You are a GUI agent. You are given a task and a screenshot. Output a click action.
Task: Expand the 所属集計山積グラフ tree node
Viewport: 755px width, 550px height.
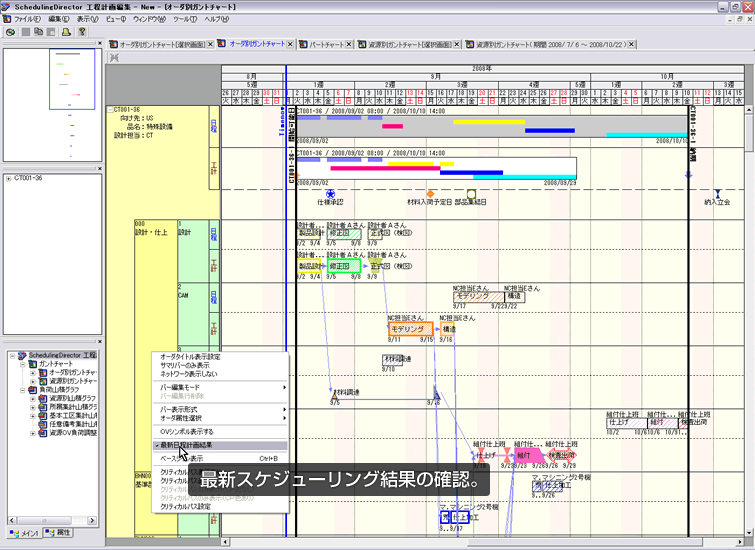tap(33, 407)
